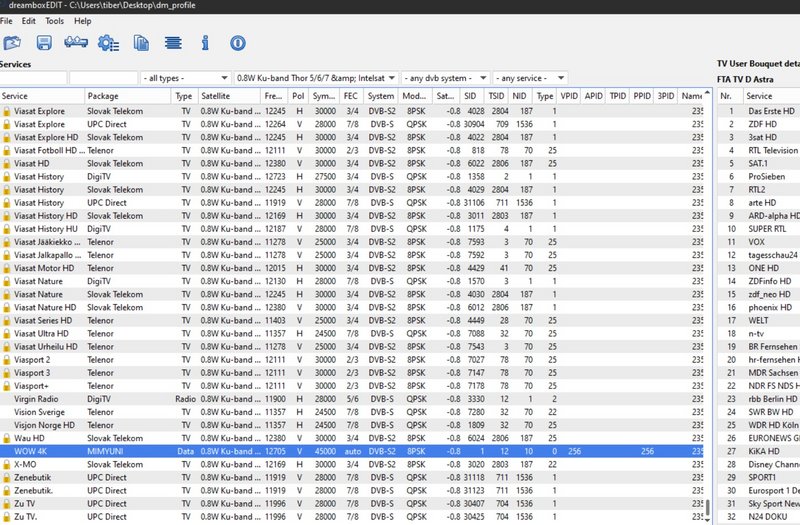Sort by FEC column header
Screen dimensions: 800x525
pos(351,96)
